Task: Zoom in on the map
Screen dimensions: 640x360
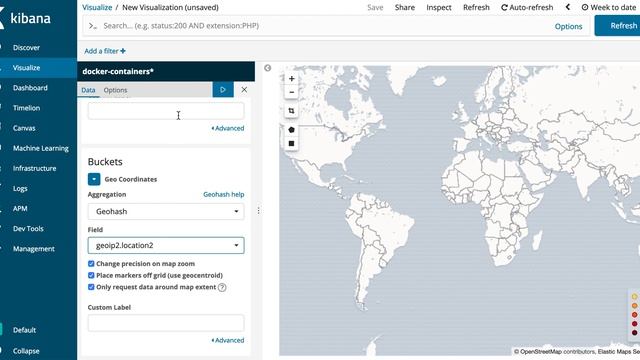Action: point(291,79)
